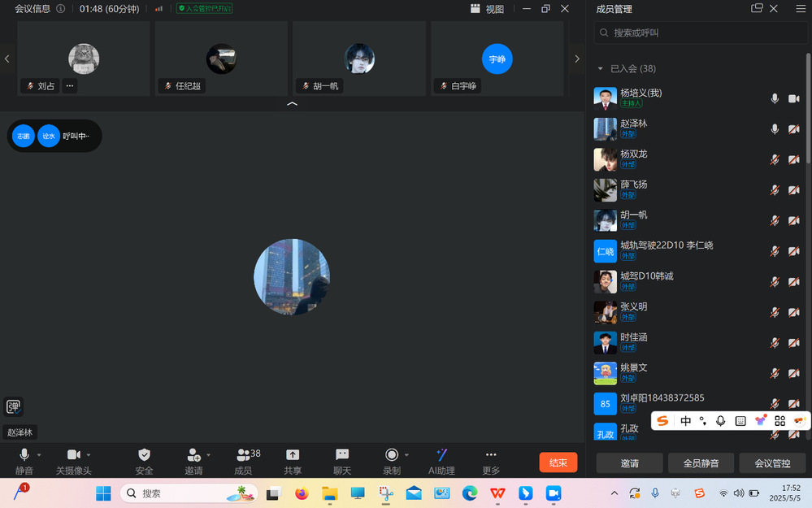This screenshot has height=508, width=812.
Task: Click the red 结束 button
Action: coord(558,462)
